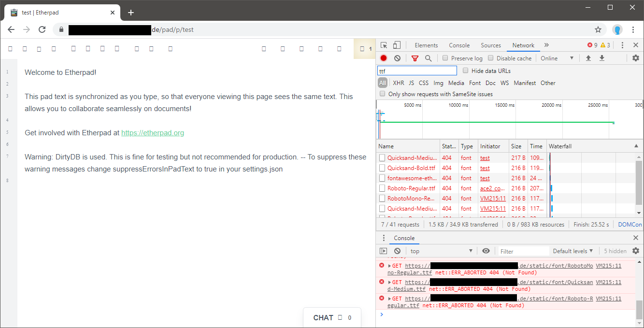The width and height of the screenshot is (644, 328).
Task: Open the top JavaScript context dropdown
Action: (x=441, y=251)
